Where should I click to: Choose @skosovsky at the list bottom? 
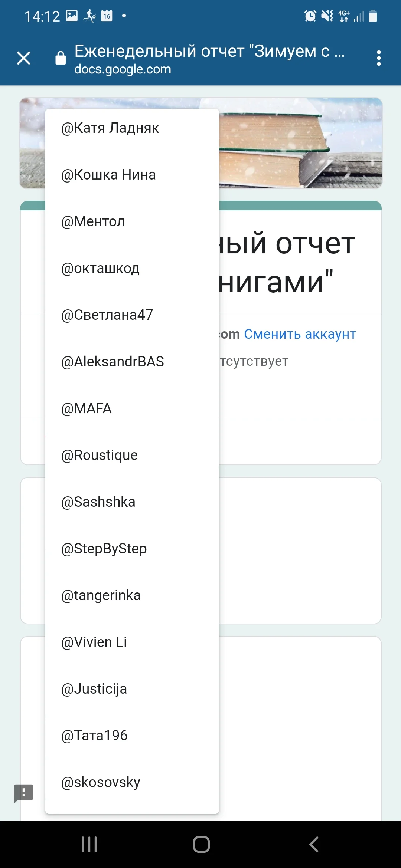(101, 782)
